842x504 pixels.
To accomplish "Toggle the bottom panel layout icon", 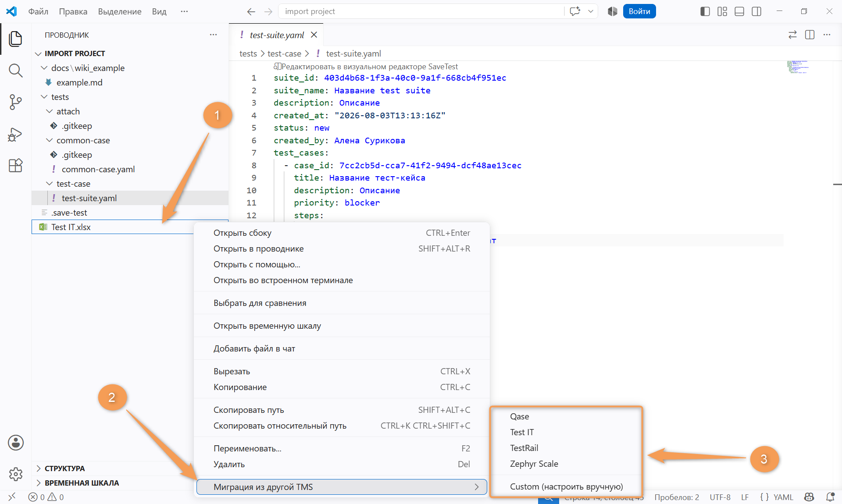I will 739,11.
